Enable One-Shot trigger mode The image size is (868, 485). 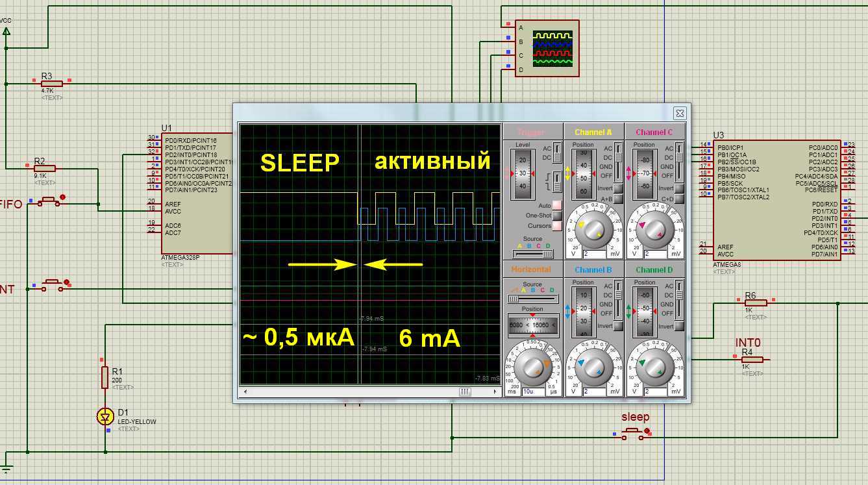pyautogui.click(x=557, y=216)
